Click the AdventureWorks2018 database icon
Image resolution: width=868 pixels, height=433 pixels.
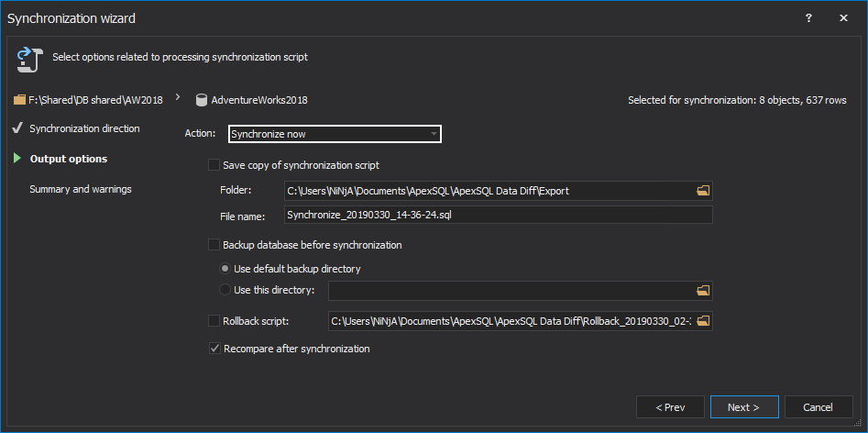(x=202, y=99)
